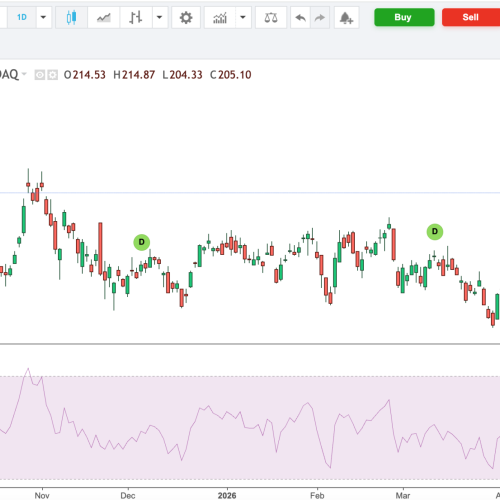
Task: Expand the chart style dropdown arrow
Action: [160, 17]
